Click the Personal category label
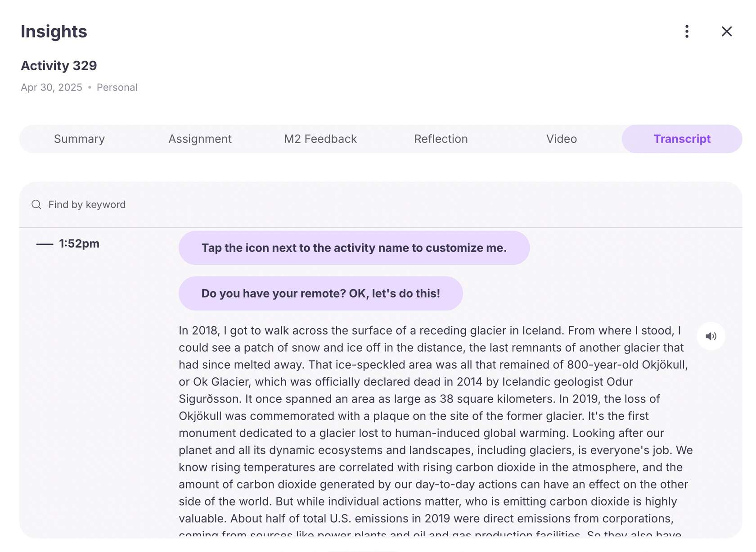Image resolution: width=756 pixels, height=552 pixels. 117,87
